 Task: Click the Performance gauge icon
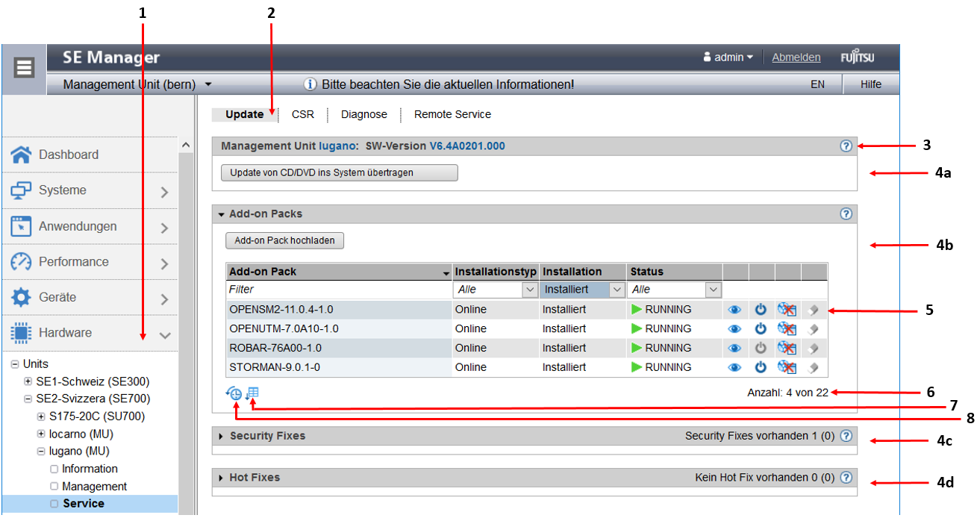21,262
